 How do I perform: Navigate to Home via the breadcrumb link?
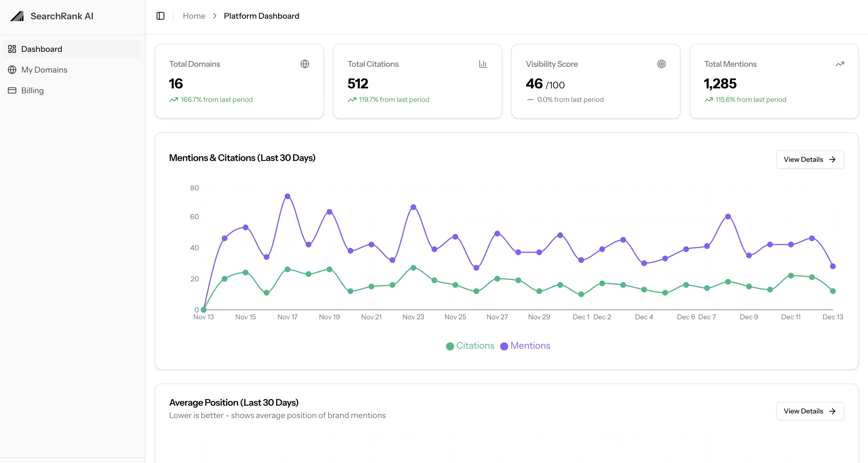point(194,16)
